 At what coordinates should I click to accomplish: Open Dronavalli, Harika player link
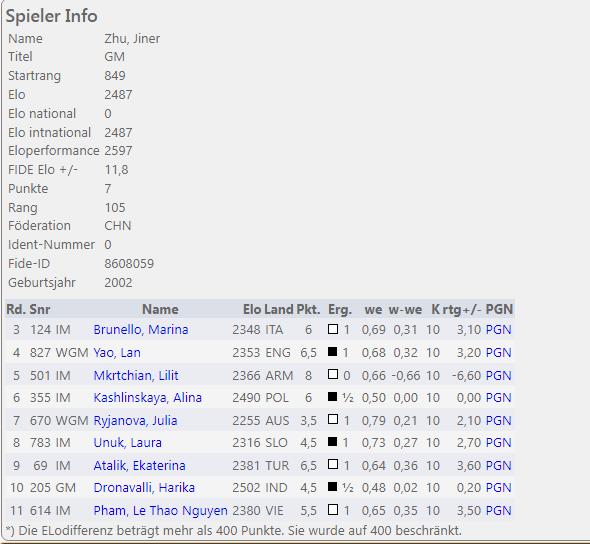[144, 488]
